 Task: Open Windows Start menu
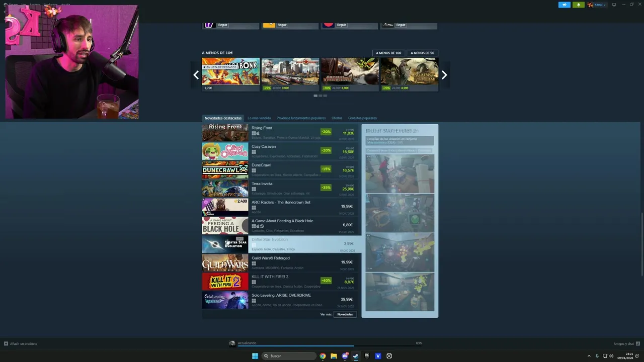pos(255,356)
